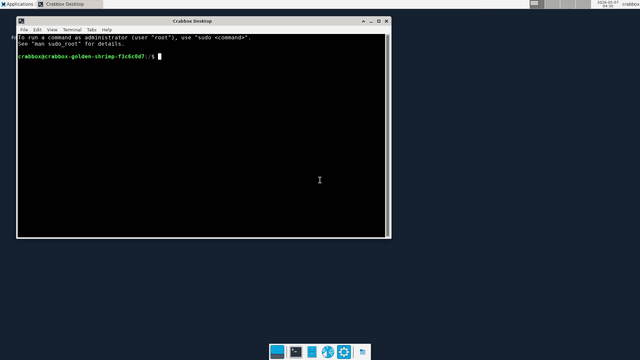The height and width of the screenshot is (360, 640).
Task: Click the 'To run a command as administrator' line
Action: point(134,38)
